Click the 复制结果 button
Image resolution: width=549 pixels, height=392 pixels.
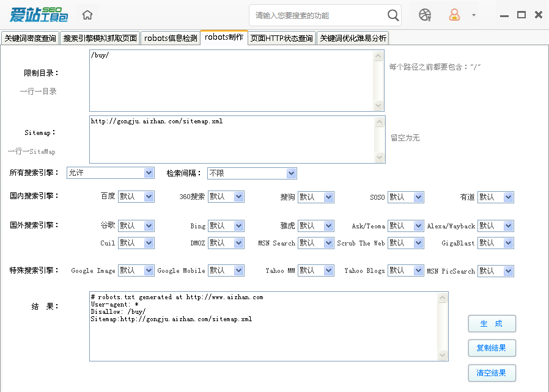(492, 348)
